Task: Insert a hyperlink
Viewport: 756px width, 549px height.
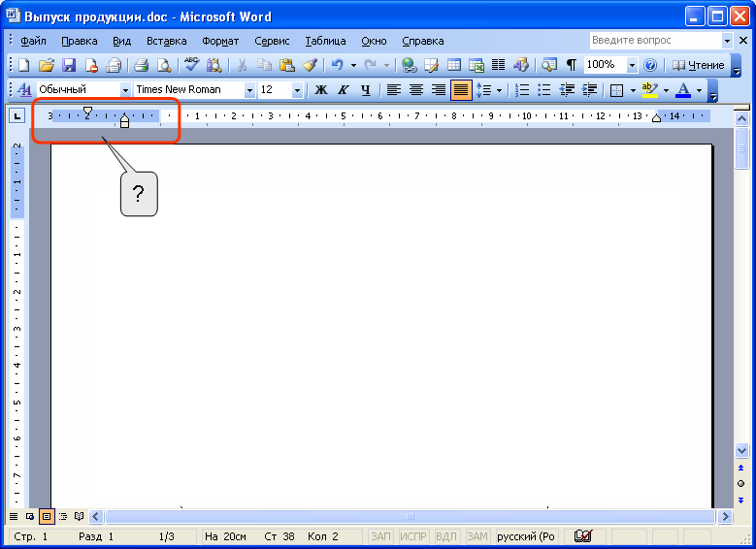Action: [x=409, y=65]
